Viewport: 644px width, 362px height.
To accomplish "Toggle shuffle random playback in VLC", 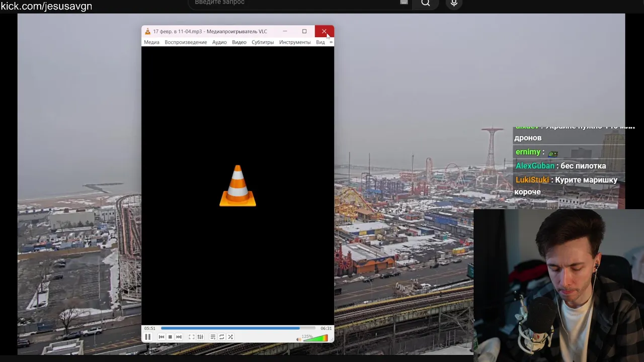I will [x=230, y=337].
